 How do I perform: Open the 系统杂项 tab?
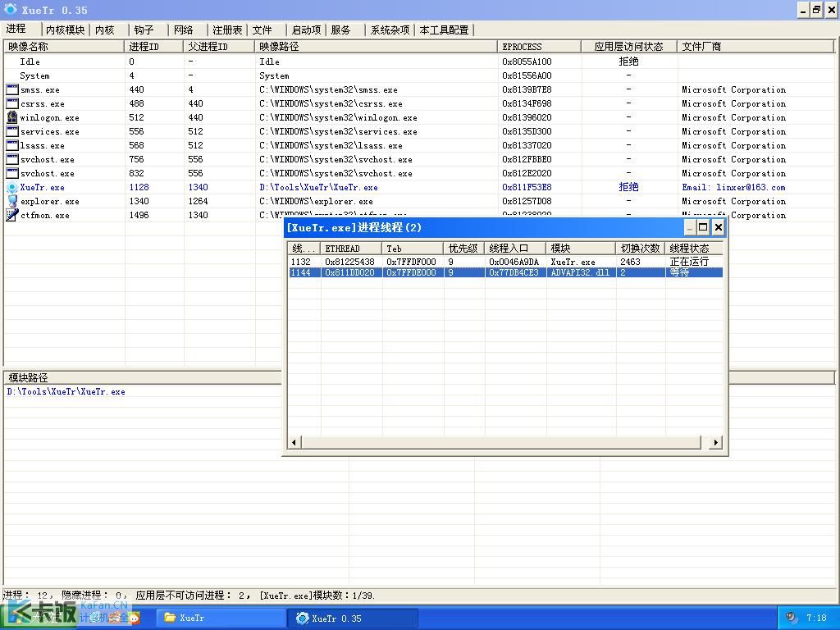390,30
